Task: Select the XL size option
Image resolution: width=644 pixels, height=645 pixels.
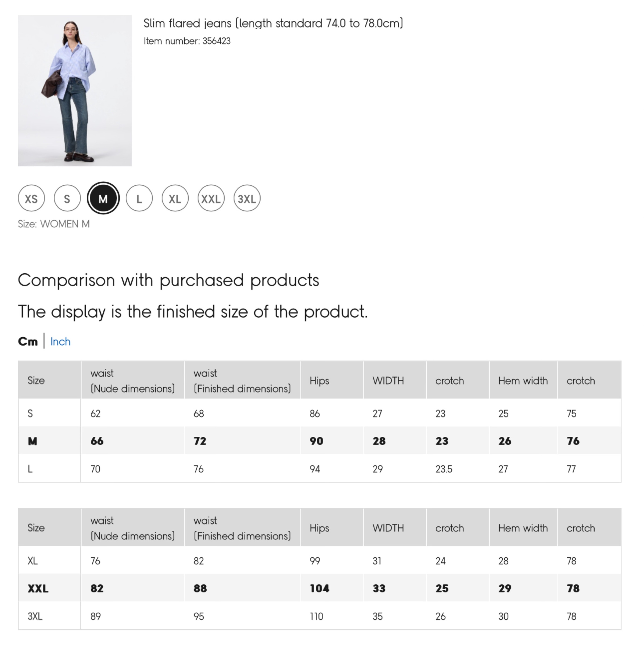Action: tap(175, 199)
